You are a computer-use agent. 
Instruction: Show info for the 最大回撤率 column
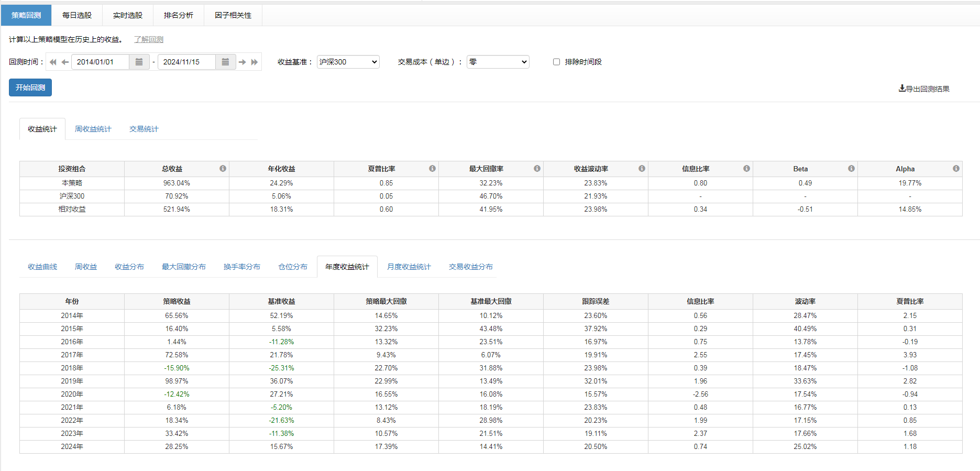click(537, 169)
